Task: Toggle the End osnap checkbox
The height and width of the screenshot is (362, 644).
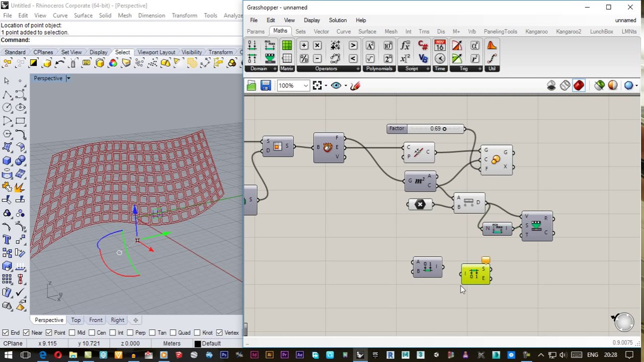Action: (x=5, y=333)
